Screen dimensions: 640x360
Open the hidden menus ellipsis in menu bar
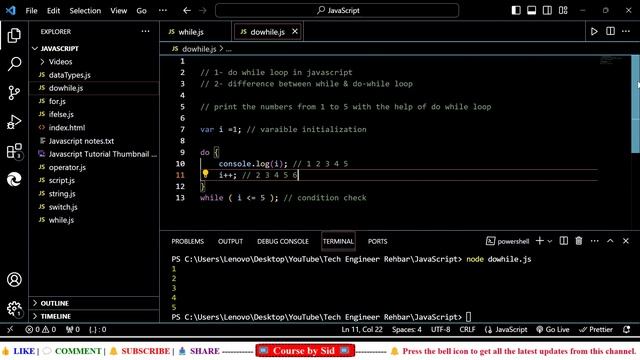coord(162,11)
